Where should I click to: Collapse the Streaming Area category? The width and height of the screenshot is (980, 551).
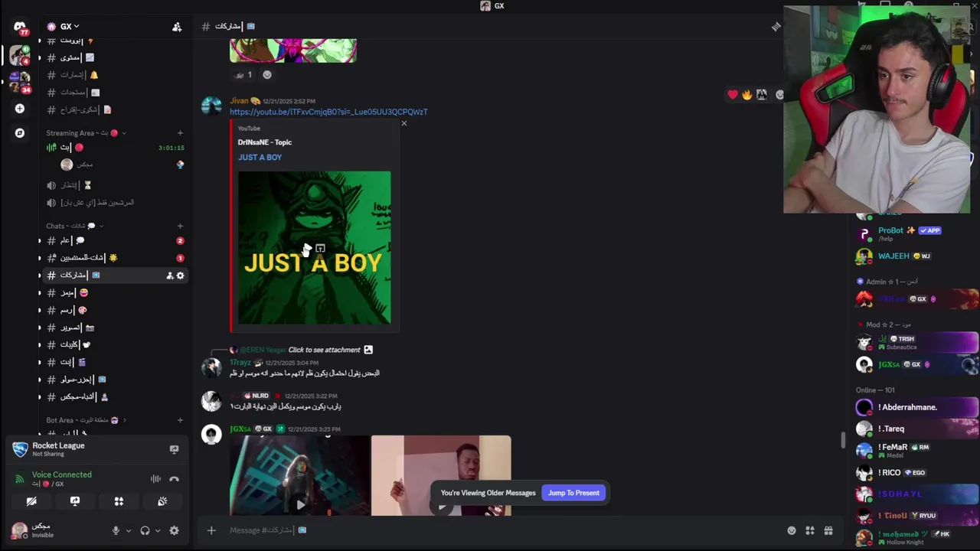pyautogui.click(x=86, y=133)
